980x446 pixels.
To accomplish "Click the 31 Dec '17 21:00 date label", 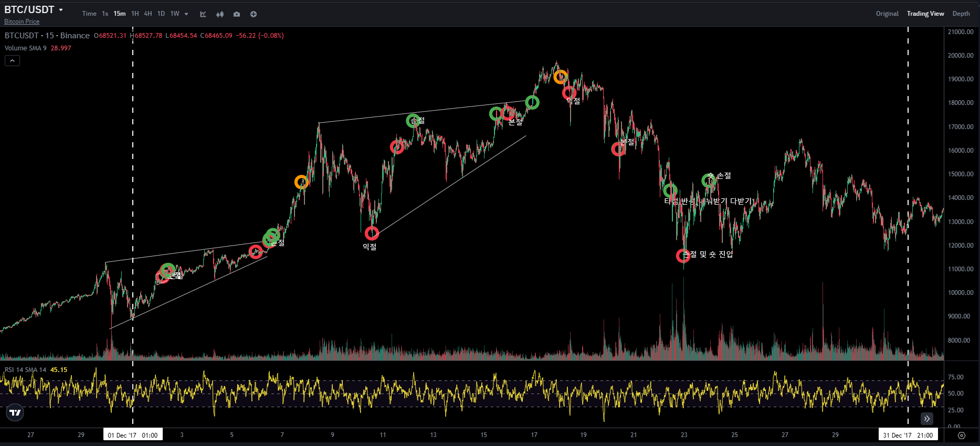I will click(908, 435).
